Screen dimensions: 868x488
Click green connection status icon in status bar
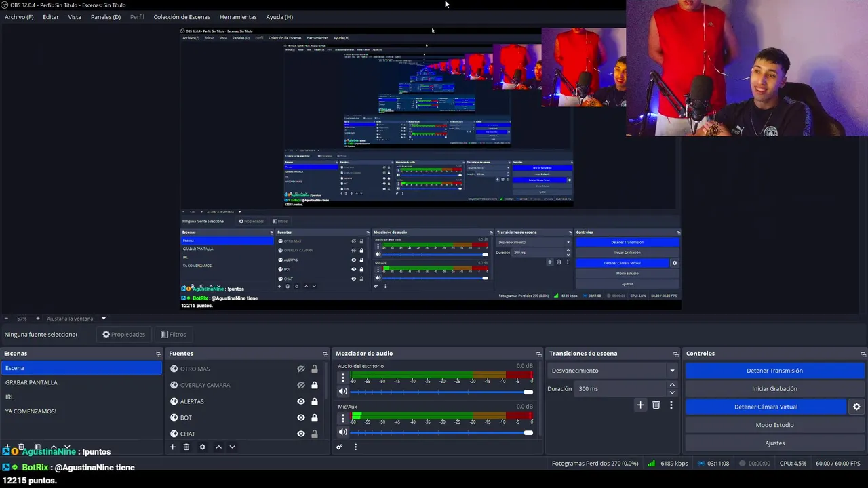651,464
